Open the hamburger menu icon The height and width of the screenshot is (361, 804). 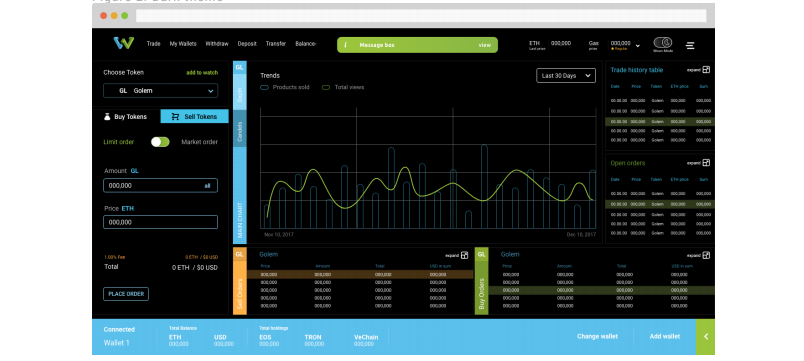690,46
